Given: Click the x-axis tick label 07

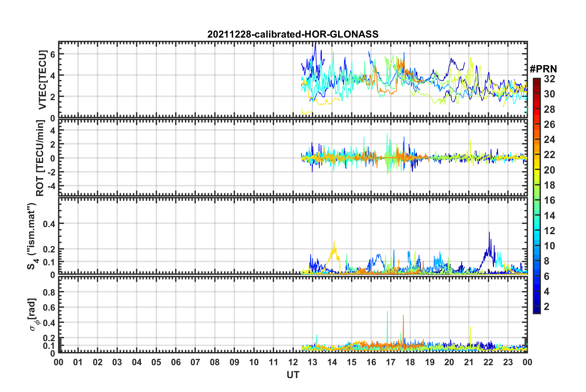Looking at the screenshot, I should pyautogui.click(x=195, y=362).
